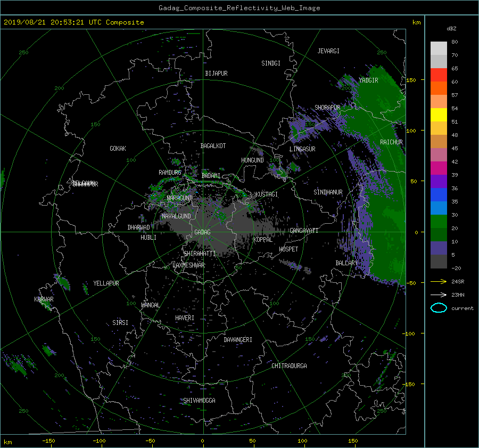Image resolution: width=479 pixels, height=448 pixels.
Task: Click the KUSTAGI city label
Action: pos(267,194)
